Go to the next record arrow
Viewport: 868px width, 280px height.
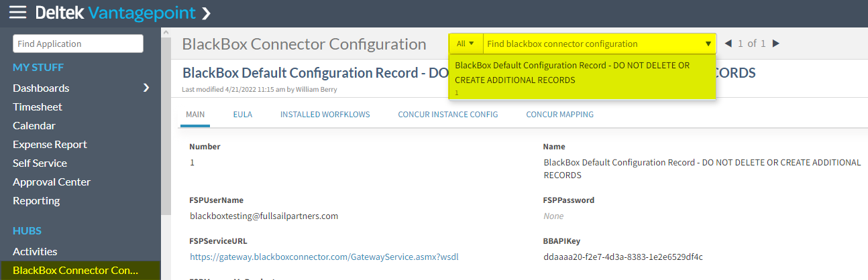tap(775, 44)
